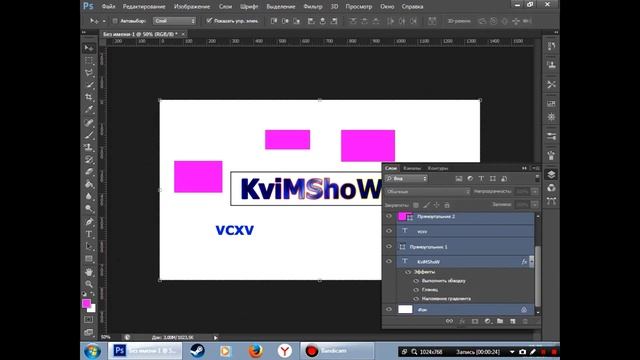Screen dimensions: 640x360
Task: Select the Lasso tool
Action: tap(89, 73)
